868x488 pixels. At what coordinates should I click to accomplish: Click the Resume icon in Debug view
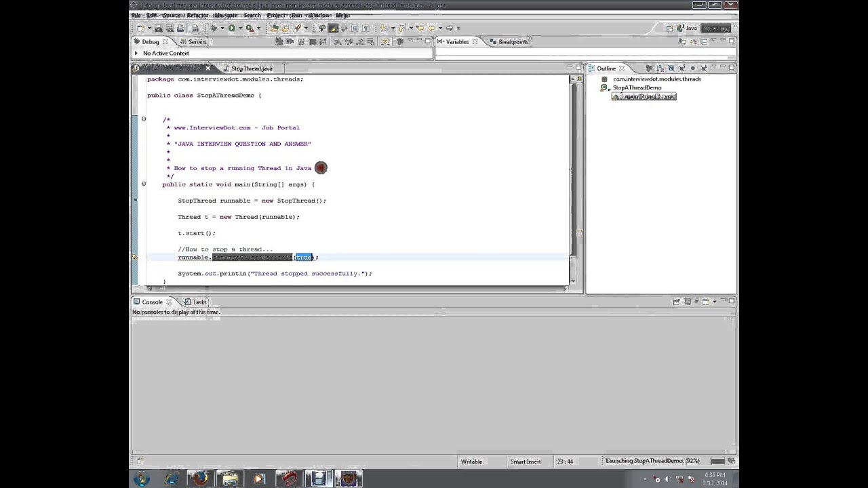tap(290, 42)
